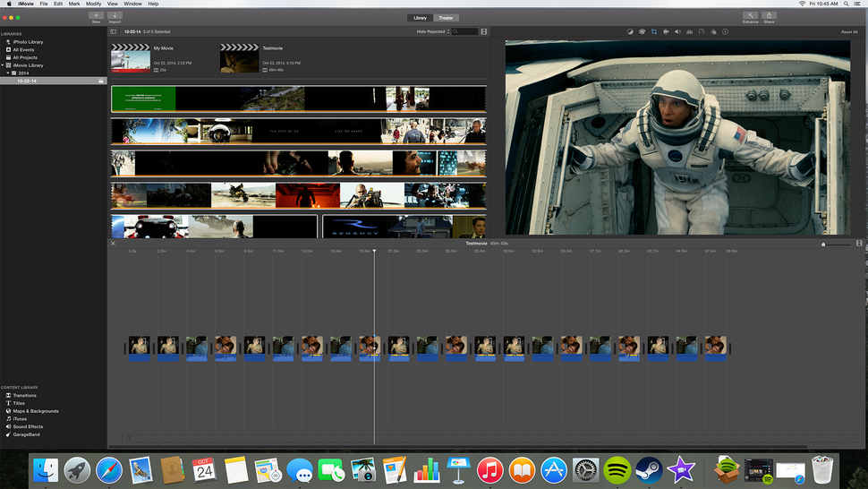
Task: Open Maps & Backgrounds in content library
Action: click(36, 411)
